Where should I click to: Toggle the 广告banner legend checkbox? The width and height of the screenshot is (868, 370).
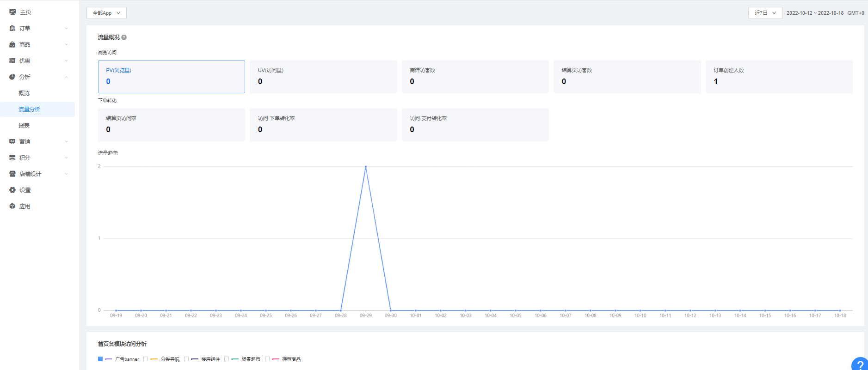pyautogui.click(x=100, y=359)
